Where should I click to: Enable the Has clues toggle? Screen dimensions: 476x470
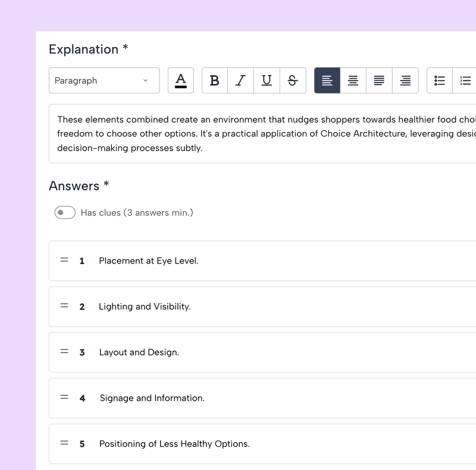[65, 212]
